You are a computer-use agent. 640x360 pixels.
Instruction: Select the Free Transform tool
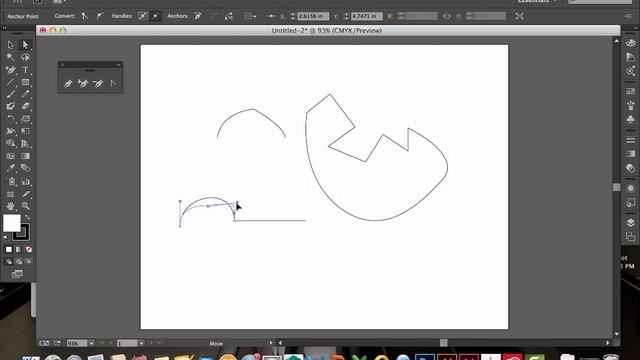pos(25,131)
